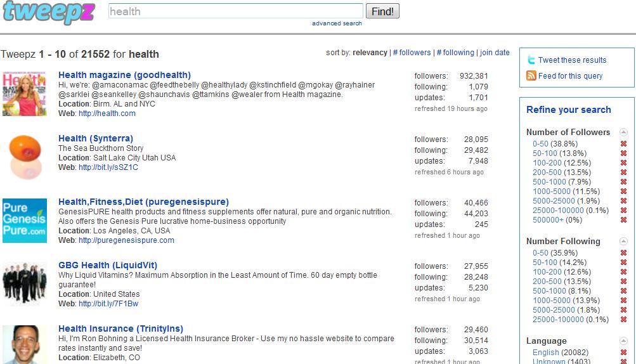Visit the http://health.com web link
This screenshot has width=636, height=364.
click(x=107, y=114)
